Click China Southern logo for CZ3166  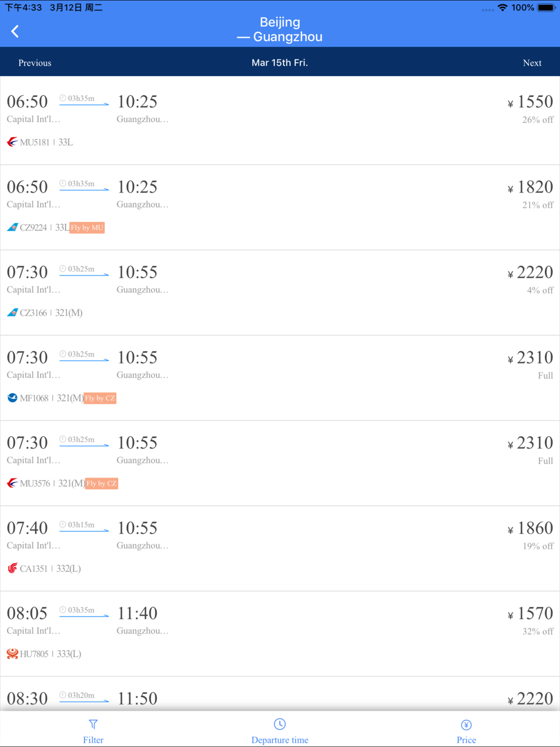(12, 312)
